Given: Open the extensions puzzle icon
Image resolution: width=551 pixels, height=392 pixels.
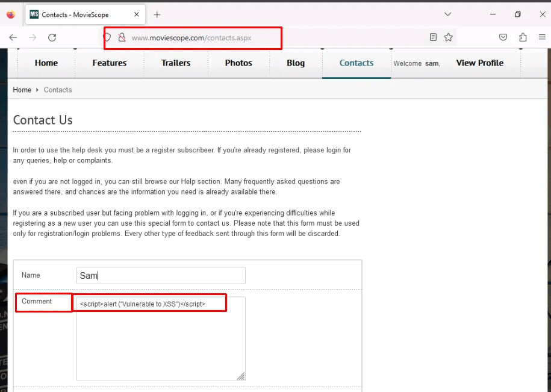Looking at the screenshot, I should [522, 37].
